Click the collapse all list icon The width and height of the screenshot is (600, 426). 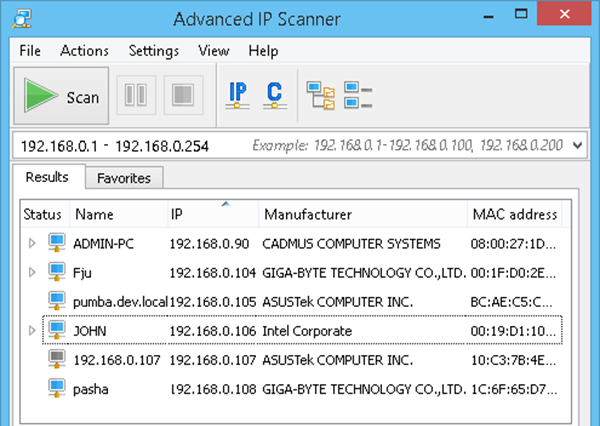tap(358, 95)
